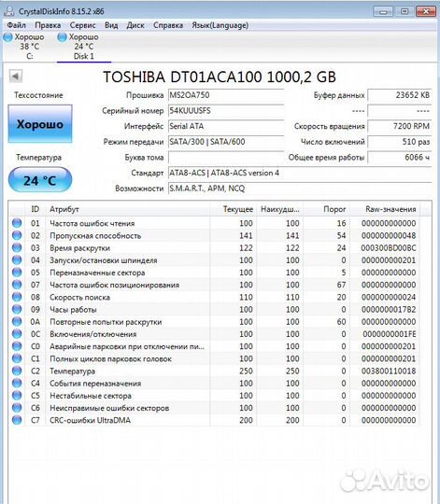Open the Сервис menu
The height and width of the screenshot is (504, 440).
point(82,25)
